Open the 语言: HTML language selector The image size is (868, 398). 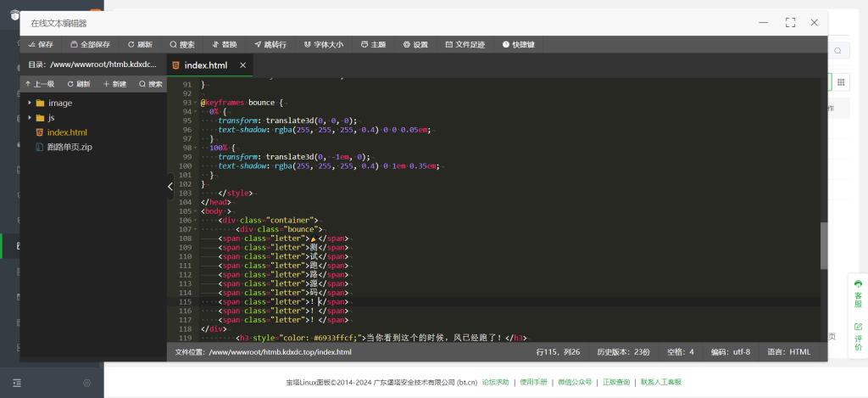pos(788,351)
